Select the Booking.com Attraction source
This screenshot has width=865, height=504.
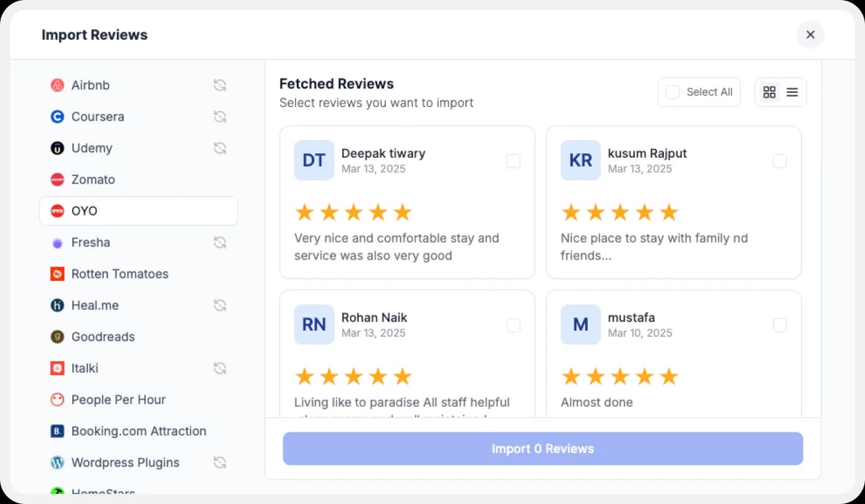[x=138, y=430]
